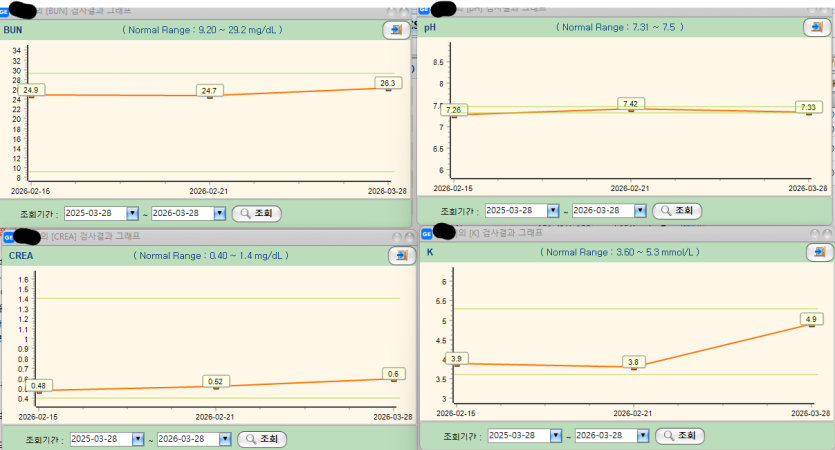Click the 조회 search button in pH window

(x=677, y=211)
